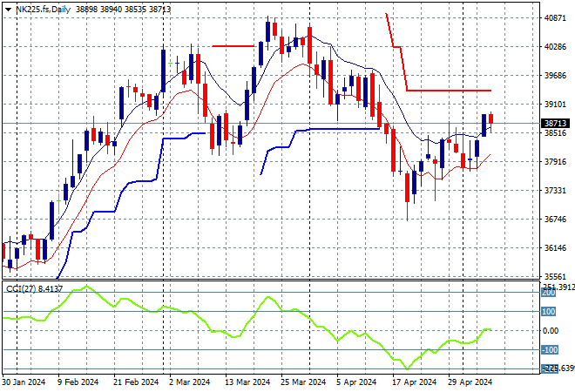Open the chart menu triangle beside NK225.fs
This screenshot has width=575, height=392.
coord(8,10)
